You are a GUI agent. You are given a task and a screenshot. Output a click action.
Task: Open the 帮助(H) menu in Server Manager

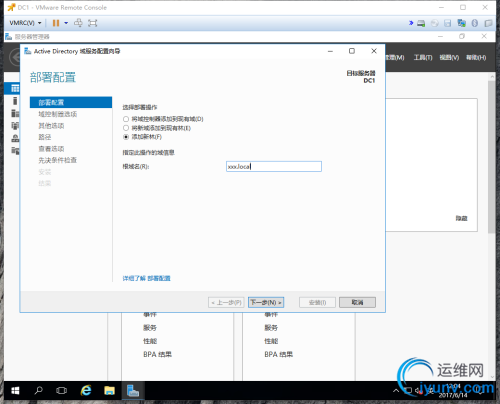tap(476, 58)
